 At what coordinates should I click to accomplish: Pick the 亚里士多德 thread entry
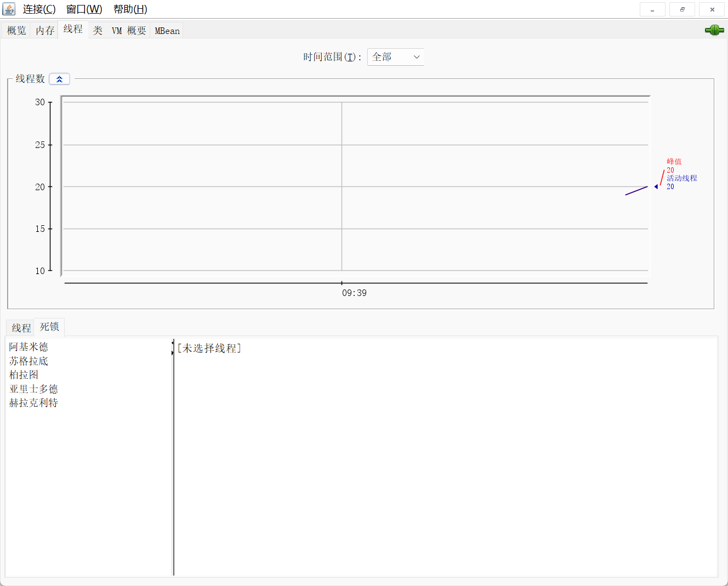pos(33,389)
